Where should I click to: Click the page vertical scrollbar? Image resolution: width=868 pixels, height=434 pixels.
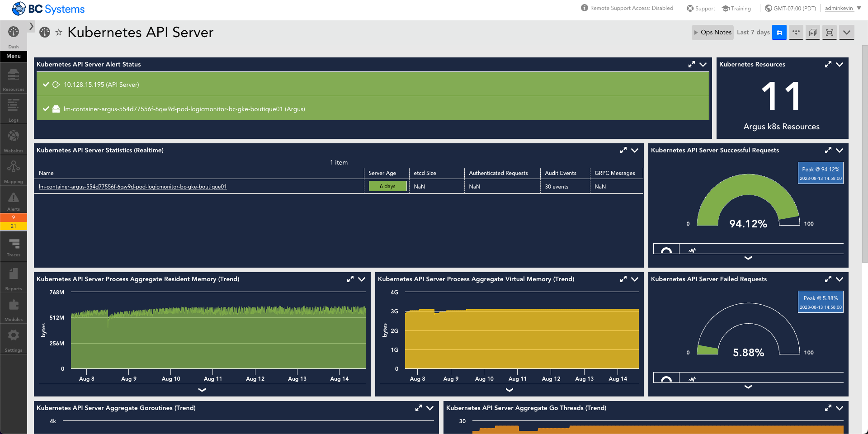pos(865,154)
